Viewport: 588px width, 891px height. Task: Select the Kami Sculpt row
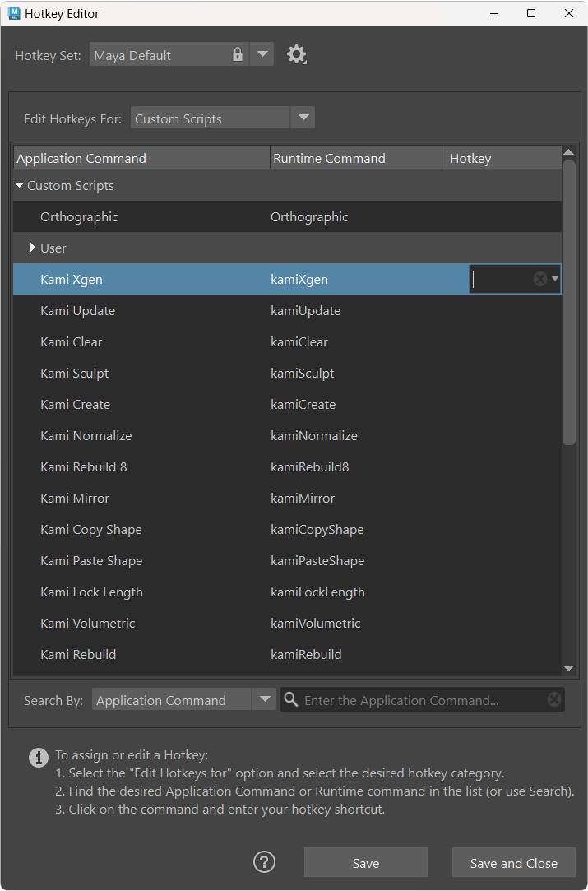[288, 373]
